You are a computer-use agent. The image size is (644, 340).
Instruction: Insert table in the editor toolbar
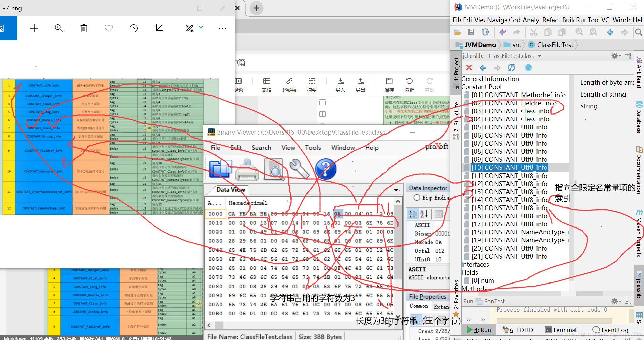[x=267, y=85]
